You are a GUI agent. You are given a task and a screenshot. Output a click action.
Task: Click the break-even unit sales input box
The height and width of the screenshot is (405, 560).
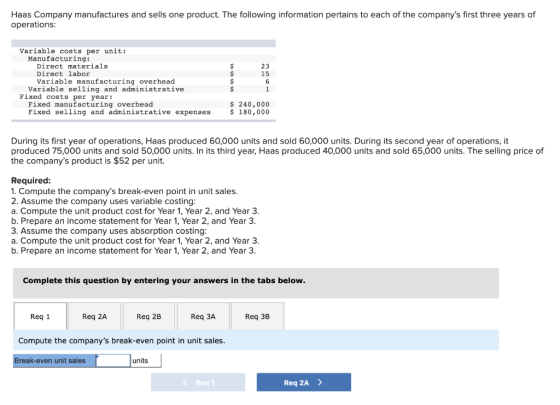113,360
